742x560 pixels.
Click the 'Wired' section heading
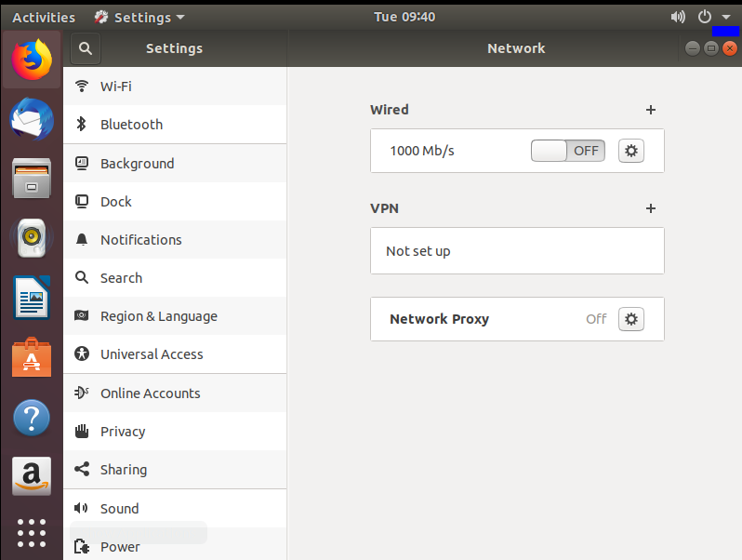click(x=390, y=110)
